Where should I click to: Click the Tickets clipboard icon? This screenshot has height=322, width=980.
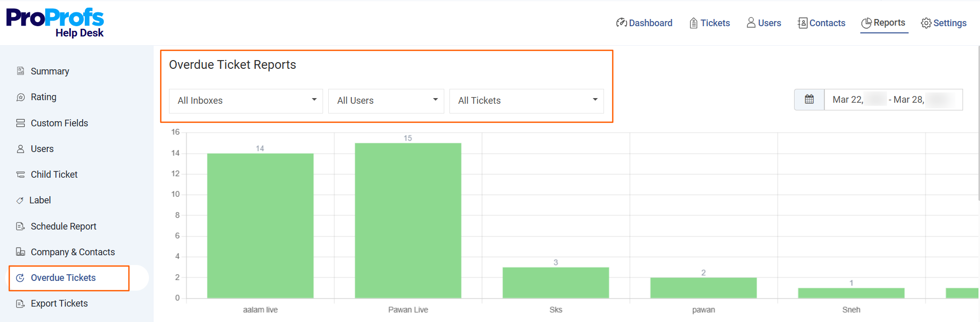(693, 23)
